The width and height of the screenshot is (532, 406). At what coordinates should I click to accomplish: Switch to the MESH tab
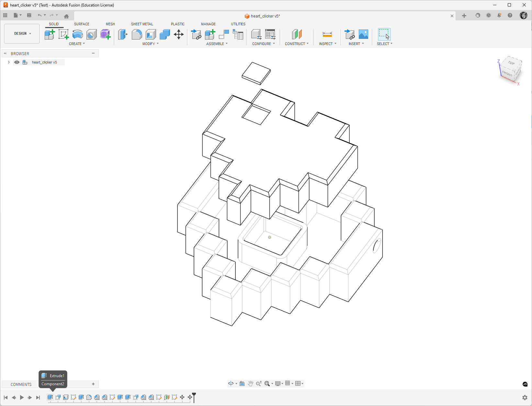110,24
